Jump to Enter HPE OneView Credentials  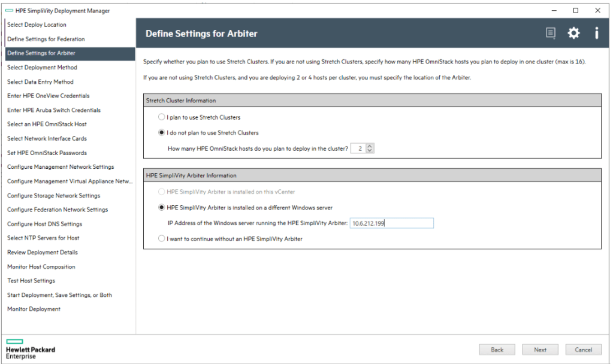coord(48,96)
